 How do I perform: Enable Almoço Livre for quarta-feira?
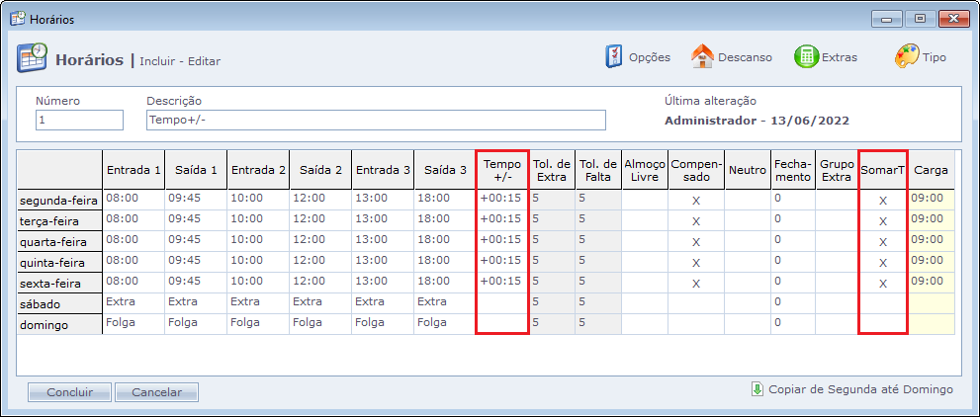point(644,240)
